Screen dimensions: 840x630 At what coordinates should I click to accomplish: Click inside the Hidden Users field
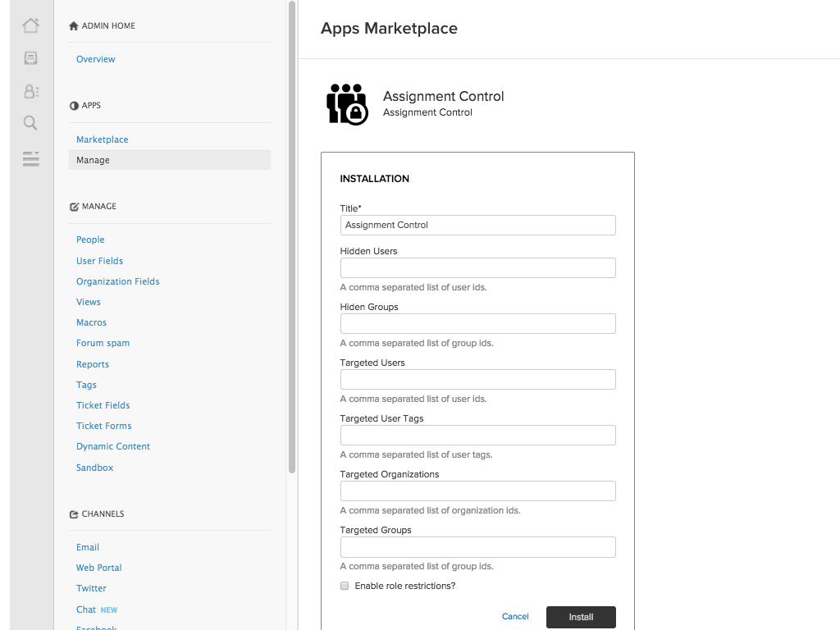pos(477,267)
